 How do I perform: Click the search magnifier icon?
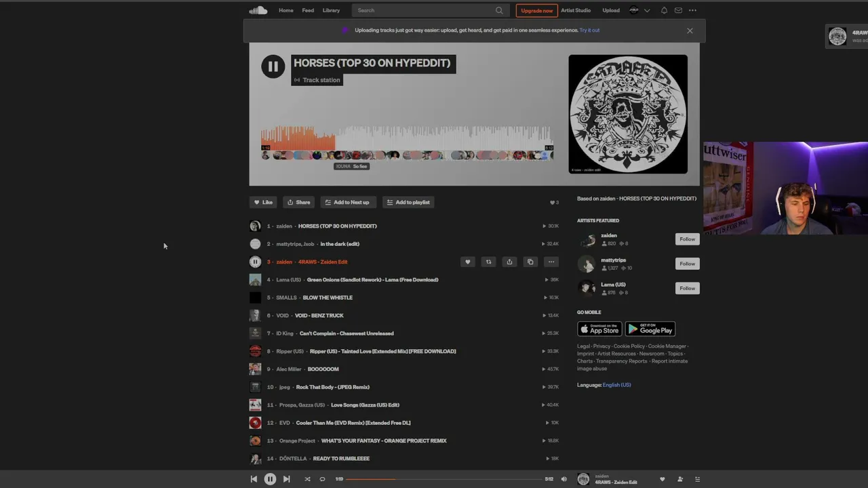(x=499, y=10)
